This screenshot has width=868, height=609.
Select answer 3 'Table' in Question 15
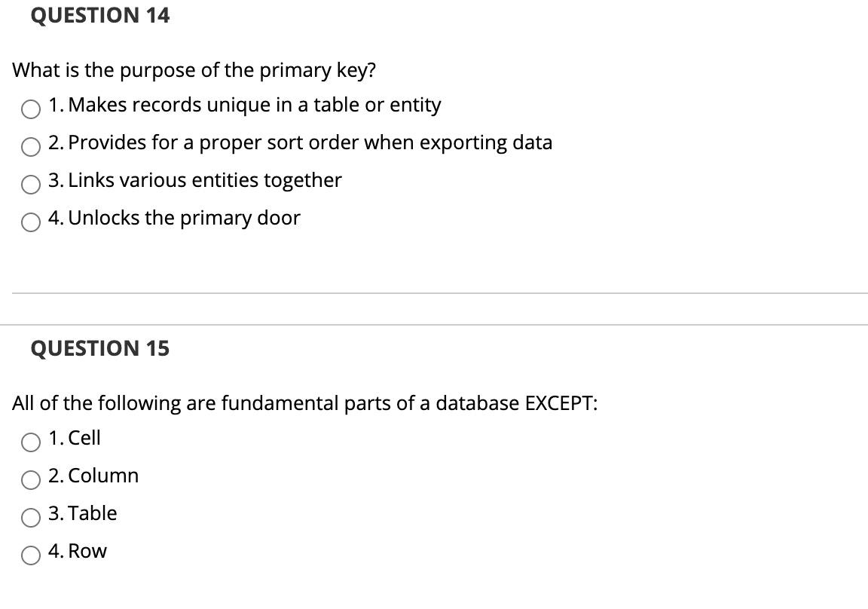30,518
